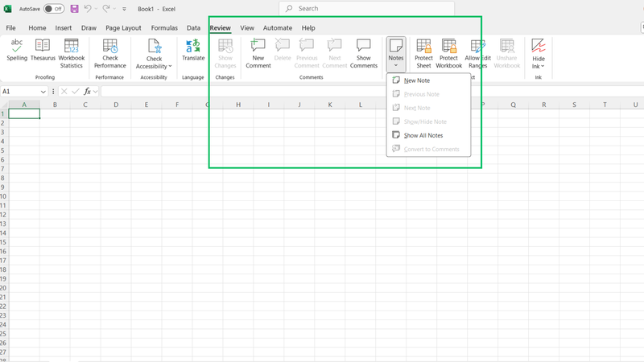Viewport: 644px width, 362px height.
Task: Switch to the Automate tab
Action: click(x=278, y=28)
